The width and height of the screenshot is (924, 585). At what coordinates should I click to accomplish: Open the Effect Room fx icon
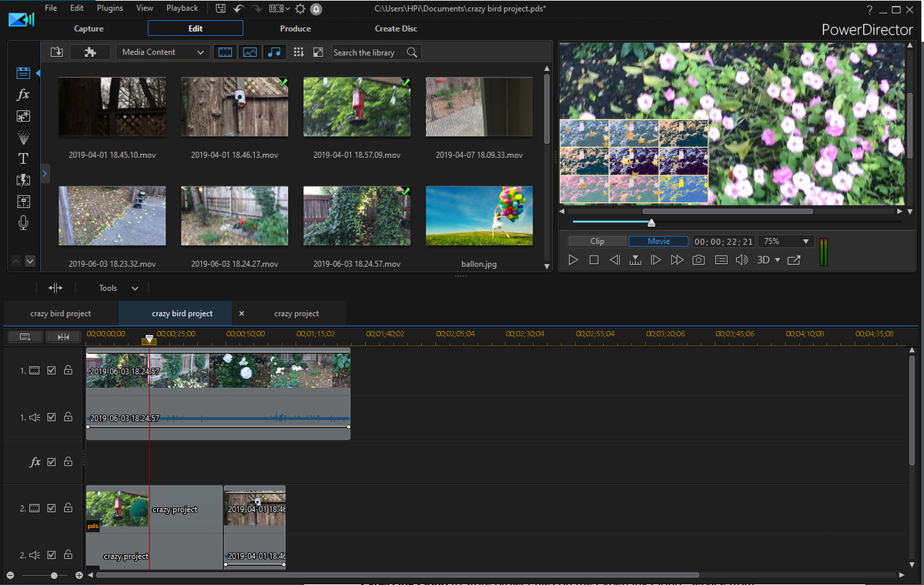click(23, 94)
